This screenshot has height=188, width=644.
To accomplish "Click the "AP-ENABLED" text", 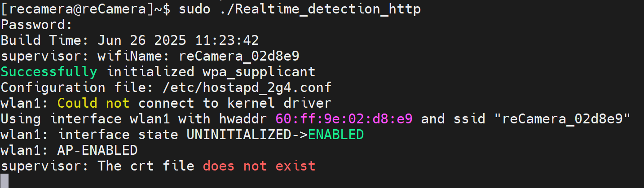I will [x=97, y=150].
